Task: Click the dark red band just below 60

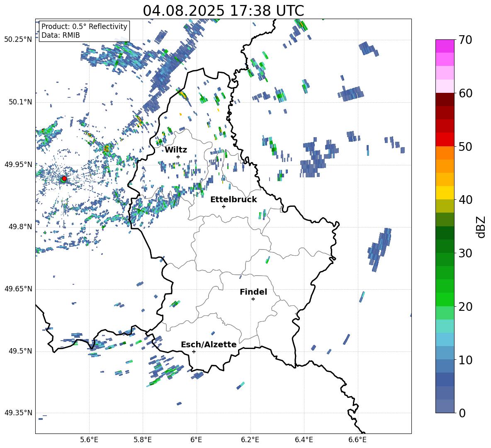Action: [x=445, y=99]
